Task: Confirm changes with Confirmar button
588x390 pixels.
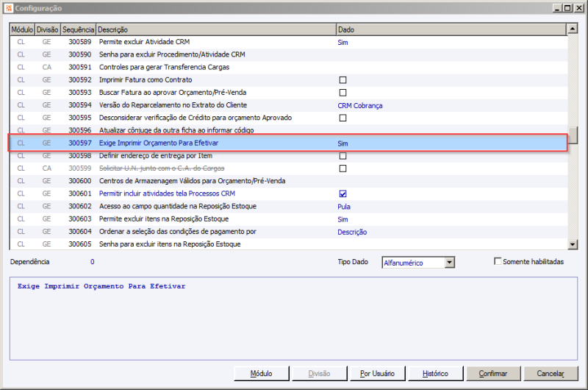Action: coord(493,374)
